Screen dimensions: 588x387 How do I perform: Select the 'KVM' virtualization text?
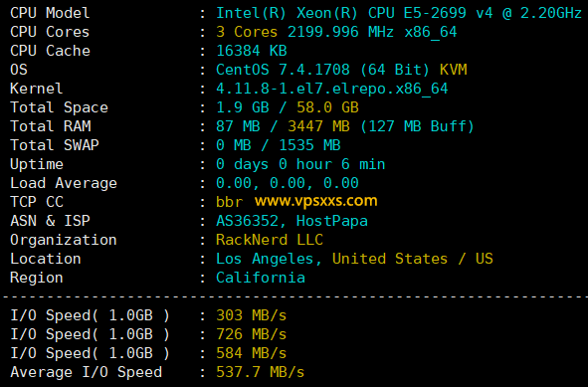(x=454, y=70)
